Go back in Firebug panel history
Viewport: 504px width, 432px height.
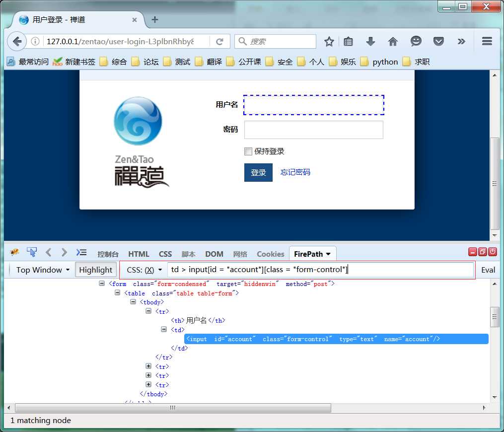coord(49,252)
